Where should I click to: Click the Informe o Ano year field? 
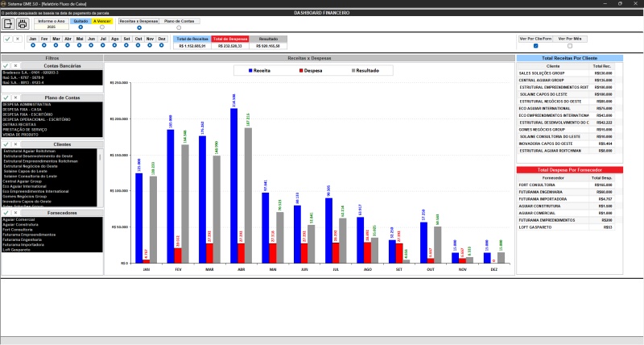pyautogui.click(x=52, y=27)
